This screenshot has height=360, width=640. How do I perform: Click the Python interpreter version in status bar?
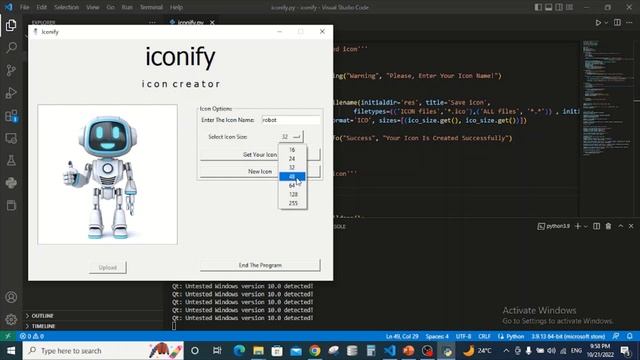[x=569, y=336]
